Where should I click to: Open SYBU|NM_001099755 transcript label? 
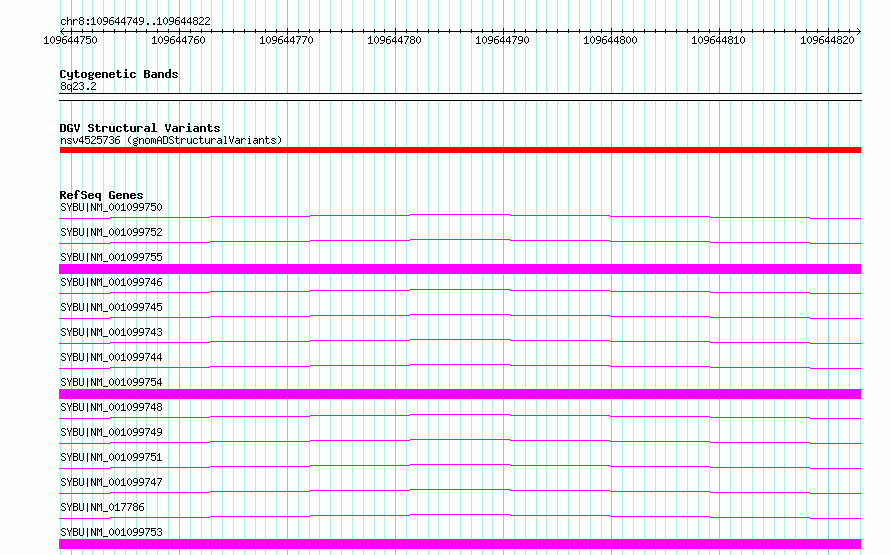click(111, 257)
